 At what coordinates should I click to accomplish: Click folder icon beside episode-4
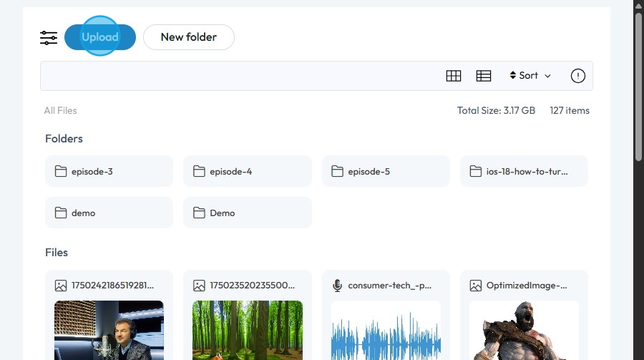point(199,171)
